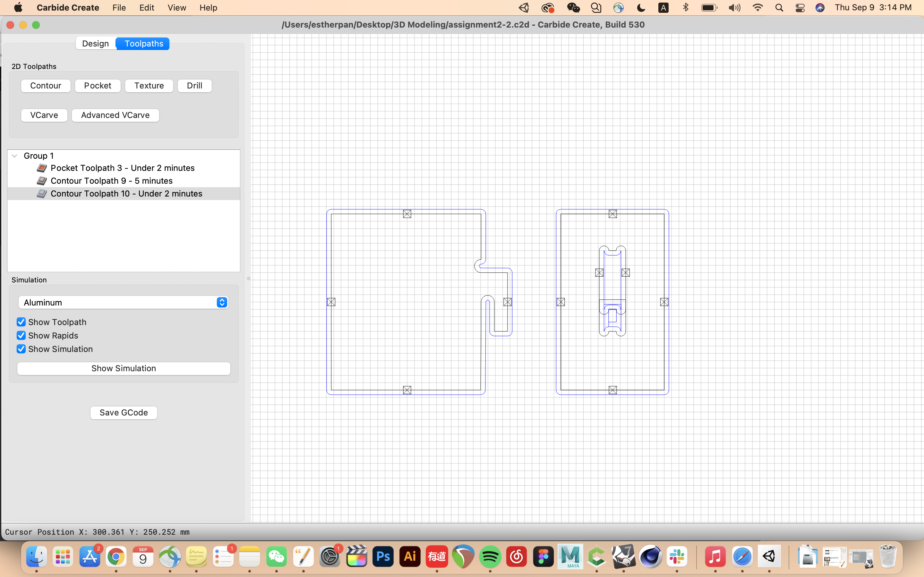The height and width of the screenshot is (577, 924).
Task: Open Spotify from the Dock
Action: click(490, 556)
